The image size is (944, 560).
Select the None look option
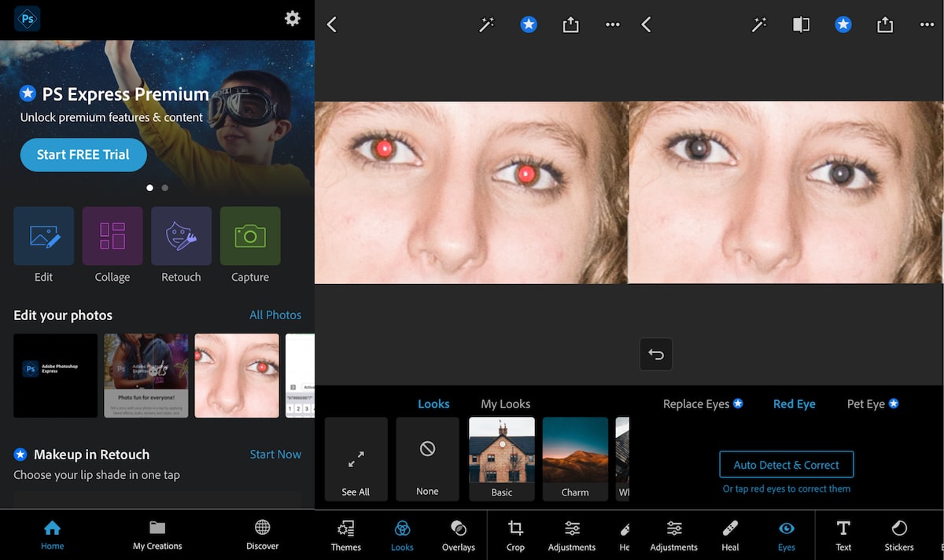coord(427,459)
